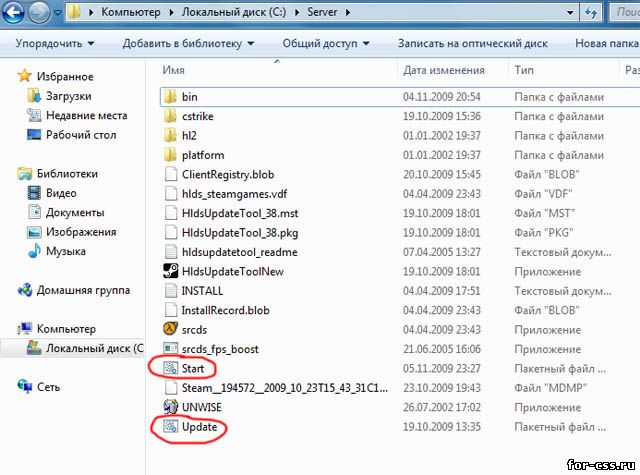Open the Изображения library
The width and height of the screenshot is (640, 475).
pos(81,232)
